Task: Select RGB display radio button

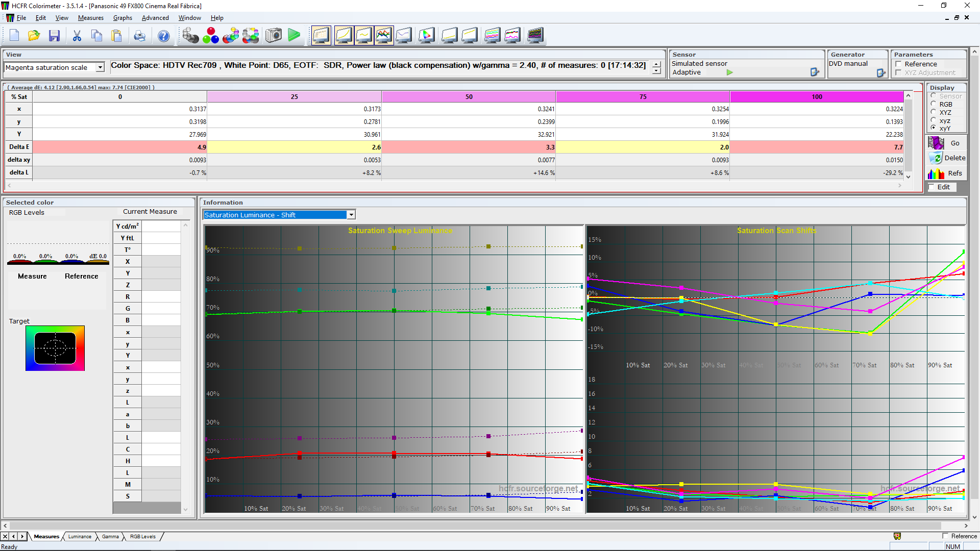Action: (934, 104)
